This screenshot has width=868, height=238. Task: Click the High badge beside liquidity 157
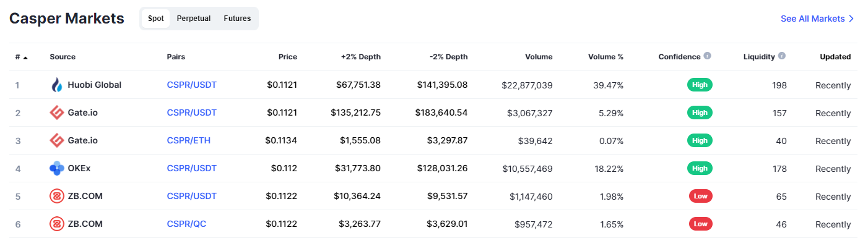point(700,113)
